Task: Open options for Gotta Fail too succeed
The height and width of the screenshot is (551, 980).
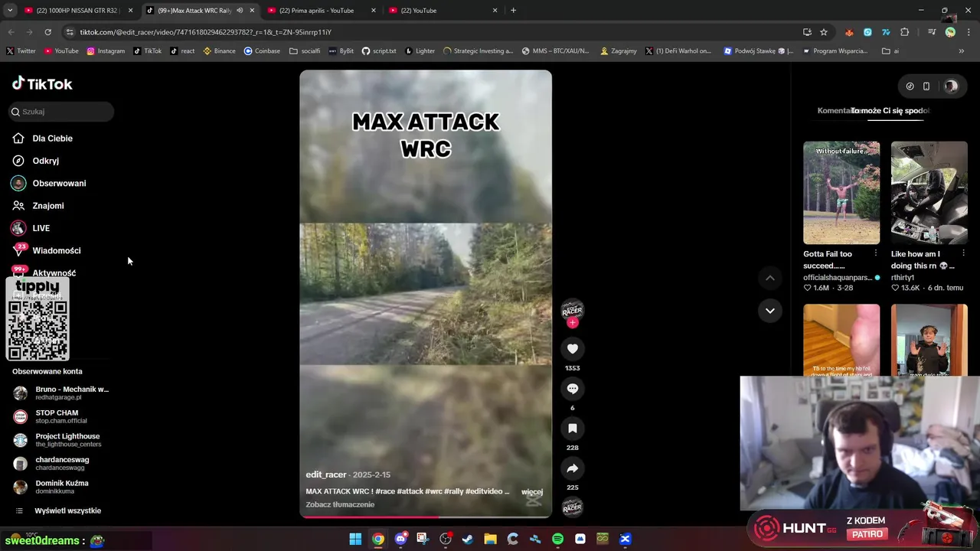Action: click(x=876, y=253)
